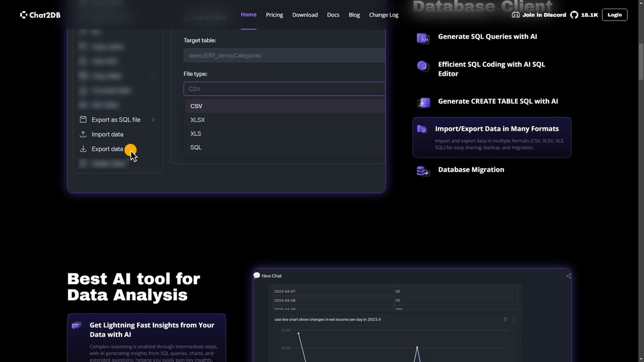The width and height of the screenshot is (644, 362).
Task: Open Generate CREATE TABLE SQL with AI
Action: point(498,101)
